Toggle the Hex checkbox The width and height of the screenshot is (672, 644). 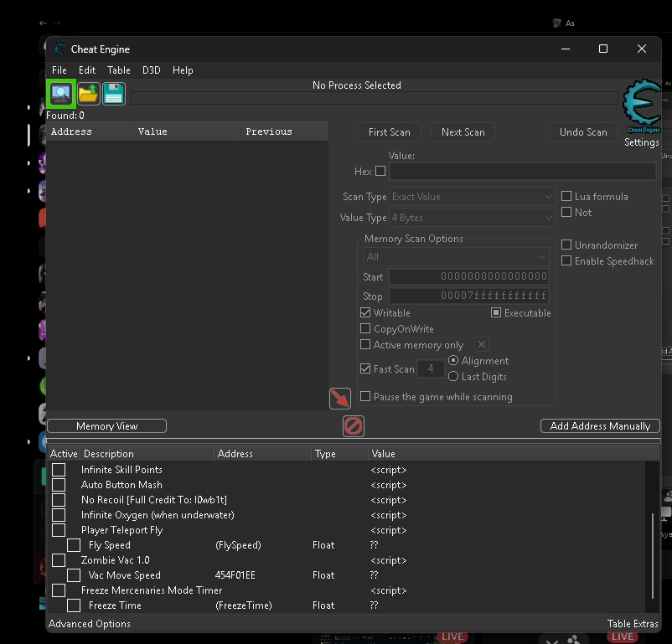tap(380, 171)
